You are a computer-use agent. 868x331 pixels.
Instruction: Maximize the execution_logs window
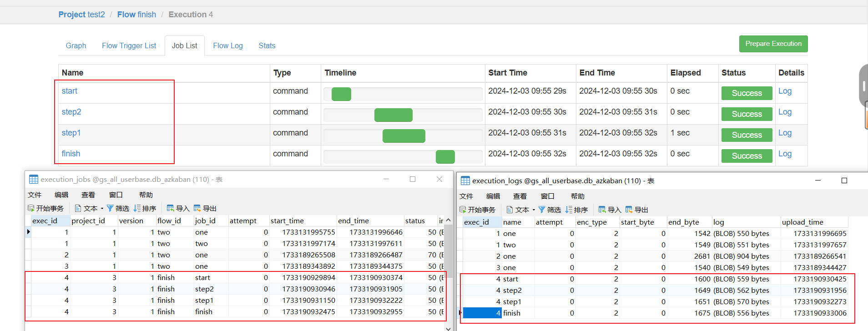pos(844,181)
